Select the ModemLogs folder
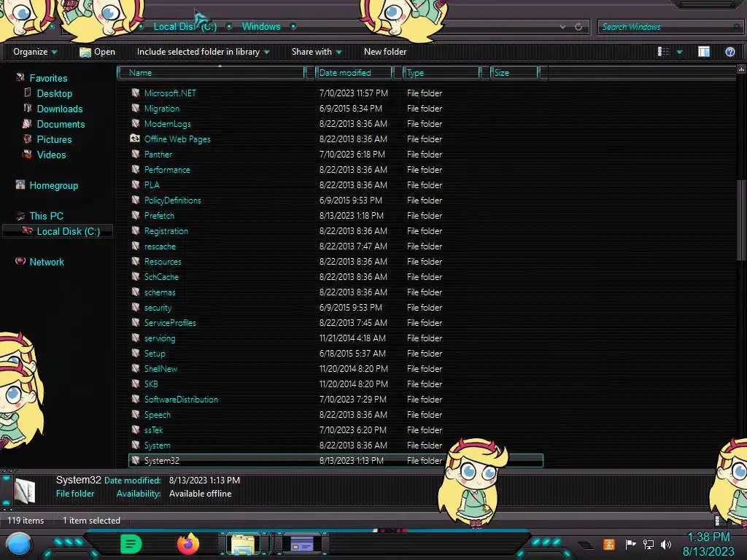747x560 pixels. click(x=168, y=124)
